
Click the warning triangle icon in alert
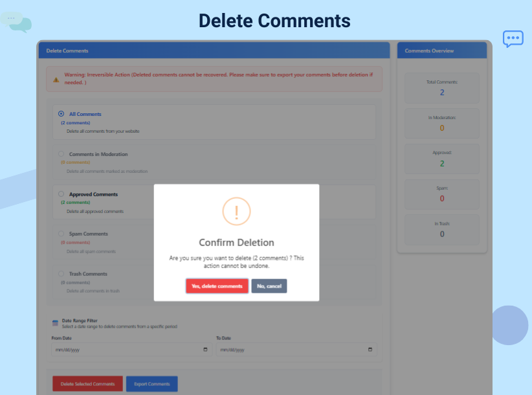pos(56,80)
